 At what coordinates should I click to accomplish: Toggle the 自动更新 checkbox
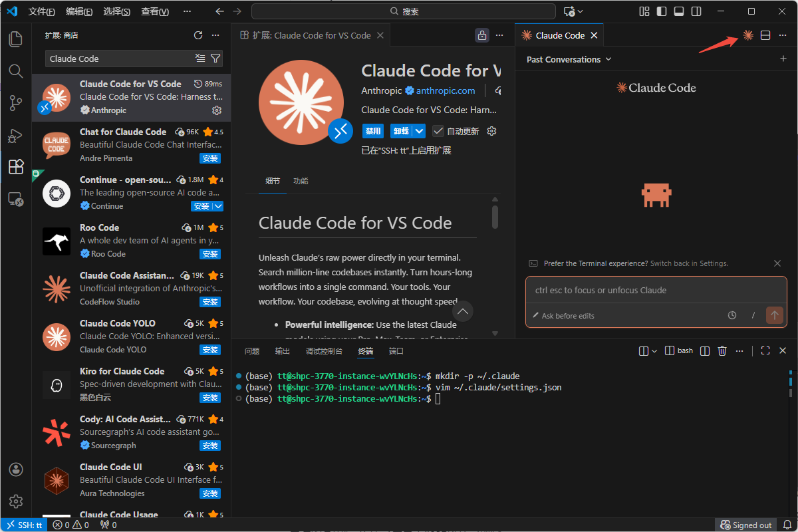coord(438,131)
